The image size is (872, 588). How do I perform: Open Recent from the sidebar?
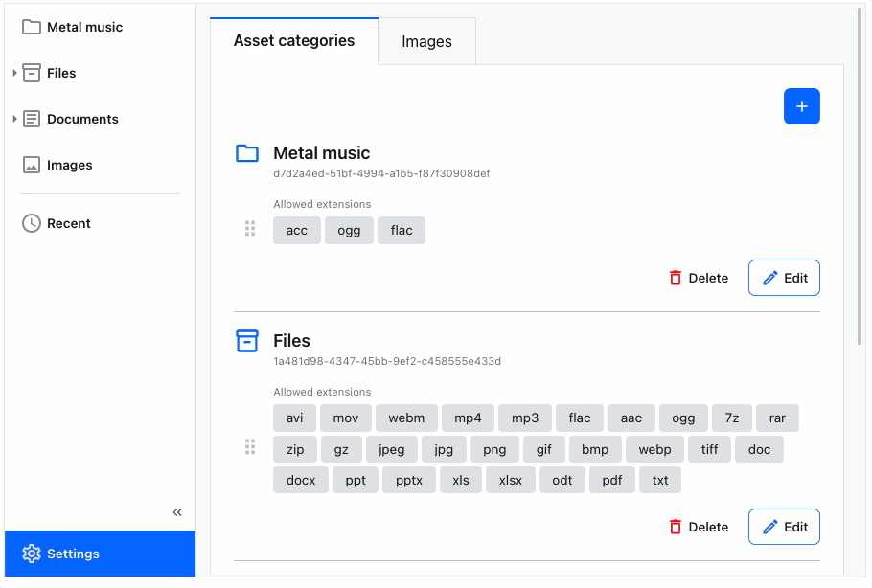pos(68,223)
